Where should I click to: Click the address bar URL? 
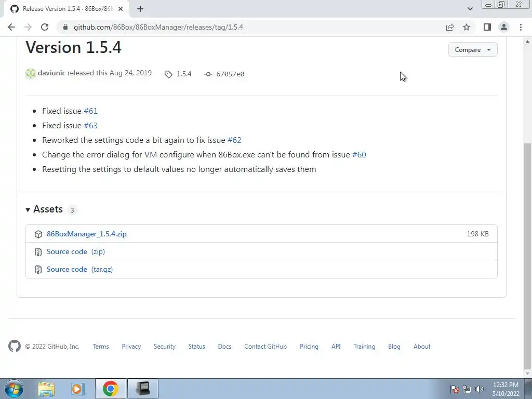click(158, 27)
